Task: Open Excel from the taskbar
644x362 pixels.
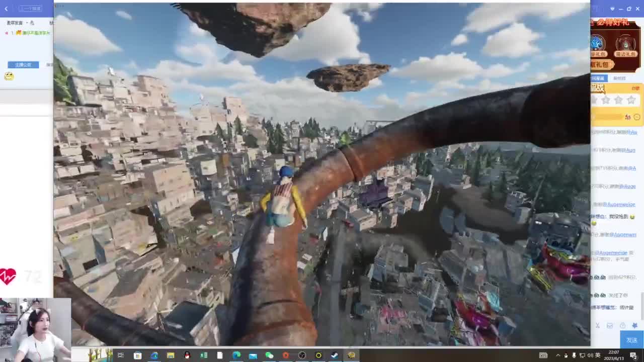Action: click(204, 355)
